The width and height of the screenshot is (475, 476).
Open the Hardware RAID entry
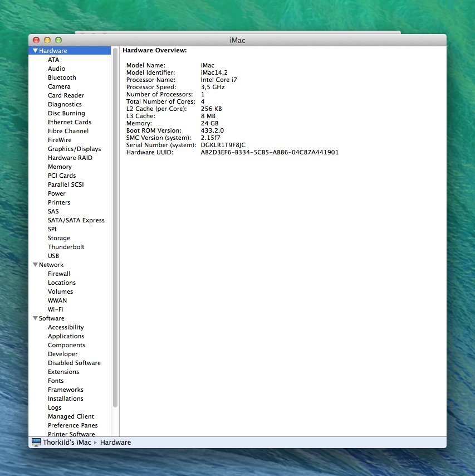pos(70,158)
